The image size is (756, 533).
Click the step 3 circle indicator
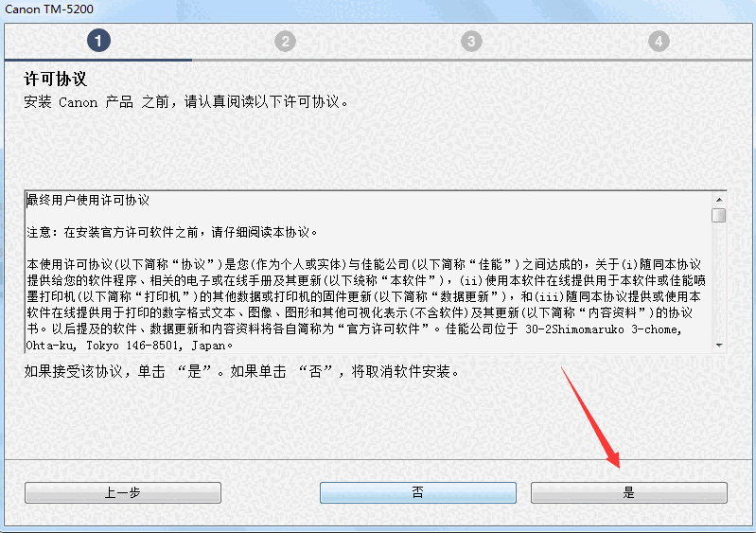click(471, 42)
